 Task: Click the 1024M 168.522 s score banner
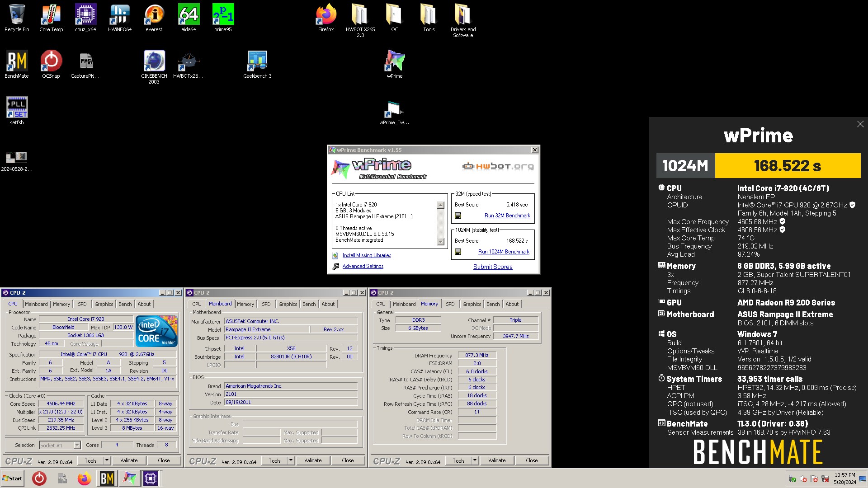tap(759, 165)
